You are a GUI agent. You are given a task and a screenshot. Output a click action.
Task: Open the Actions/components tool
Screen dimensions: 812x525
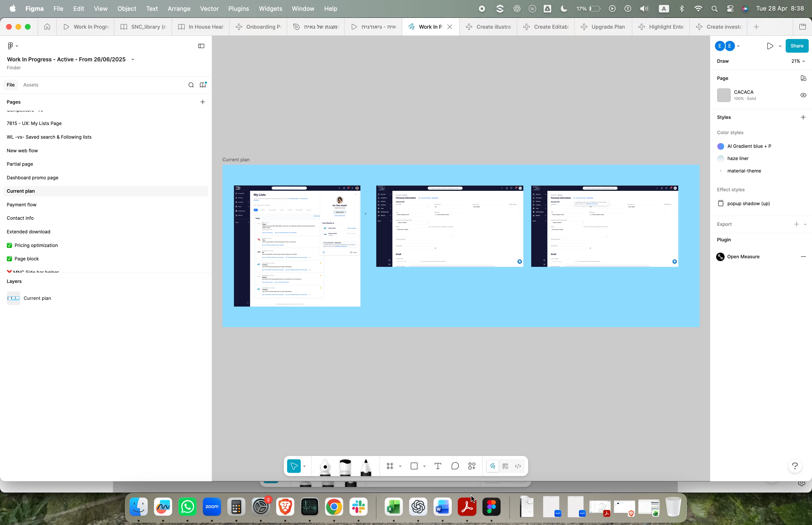coord(472,466)
